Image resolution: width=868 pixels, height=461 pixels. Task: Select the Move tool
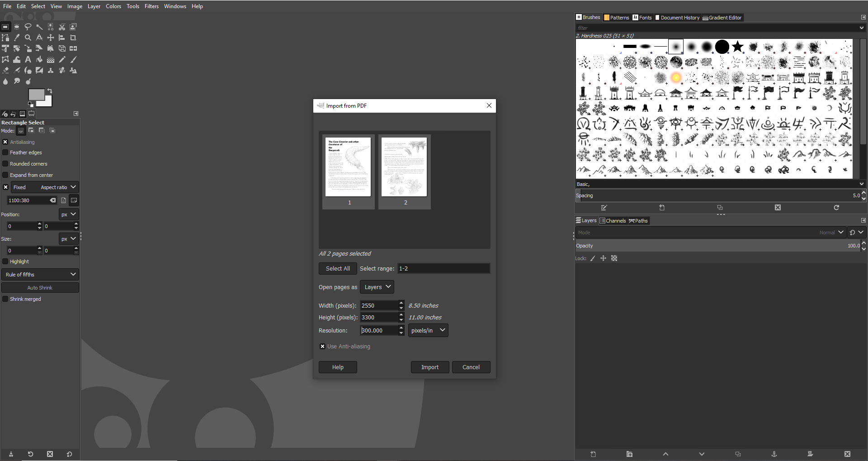point(51,38)
